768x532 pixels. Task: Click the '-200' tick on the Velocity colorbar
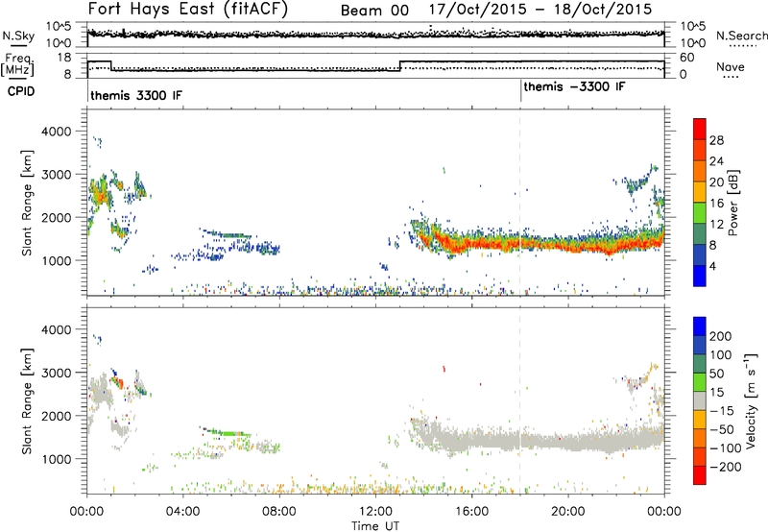725,467
